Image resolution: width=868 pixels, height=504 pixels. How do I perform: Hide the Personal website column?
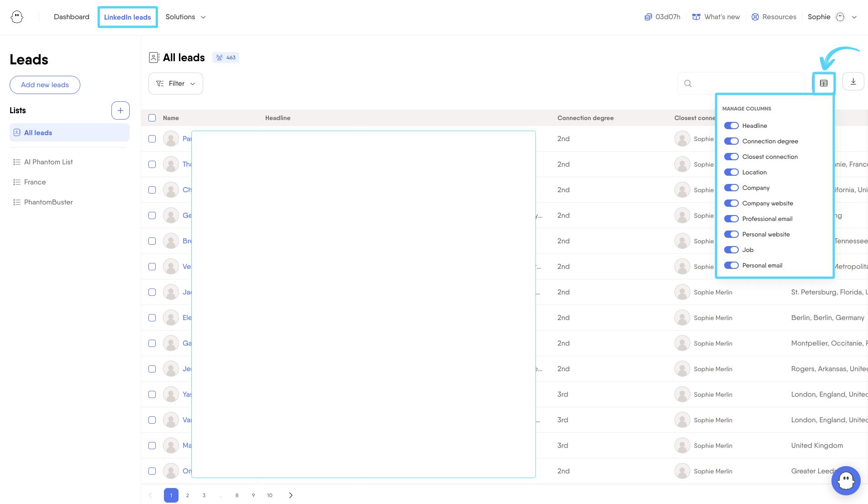pyautogui.click(x=731, y=234)
